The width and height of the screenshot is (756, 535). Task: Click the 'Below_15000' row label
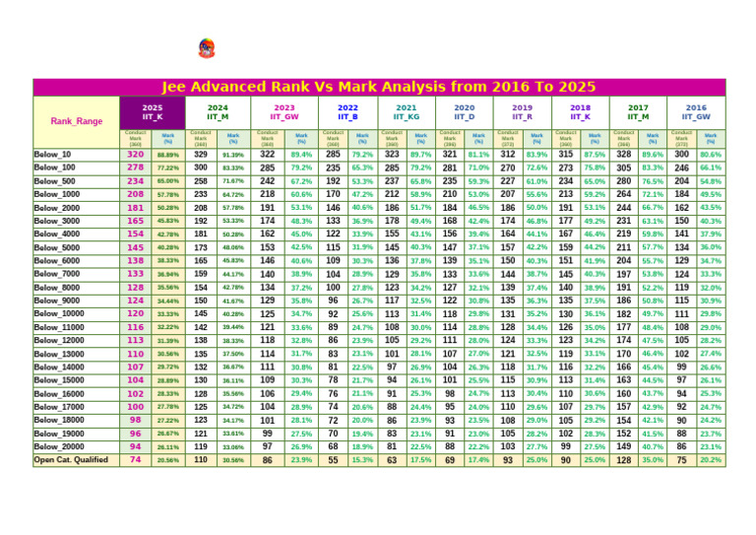click(x=59, y=380)
